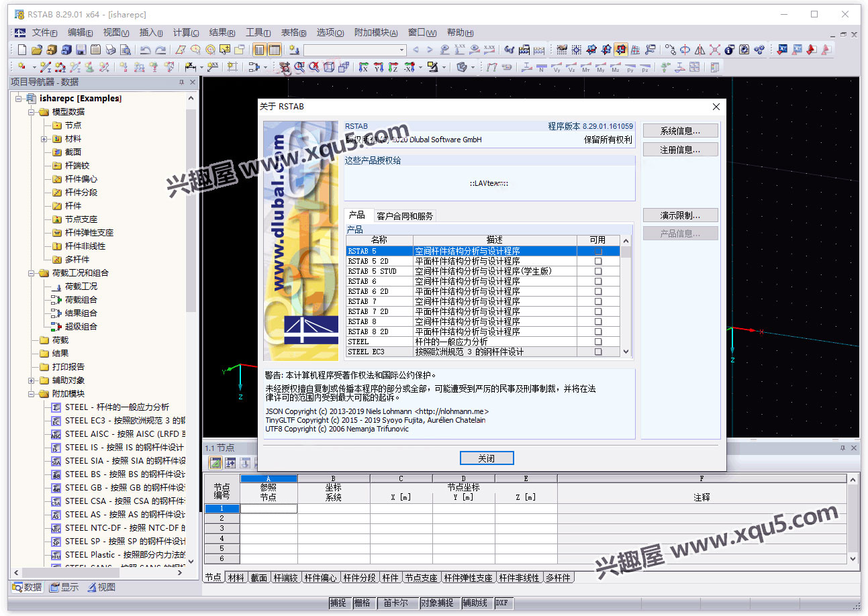The height and width of the screenshot is (616, 868).
Task: Open the 附加模块(A) menu
Action: coord(376,32)
